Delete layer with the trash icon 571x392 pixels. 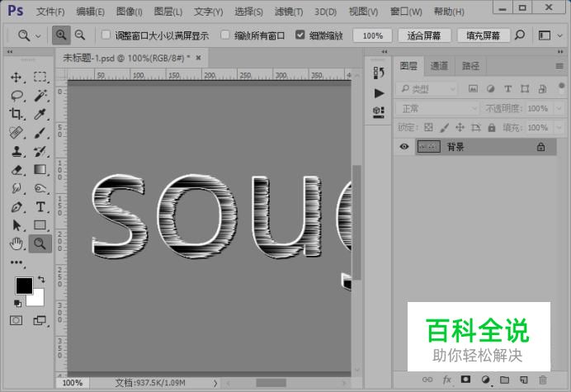(543, 380)
